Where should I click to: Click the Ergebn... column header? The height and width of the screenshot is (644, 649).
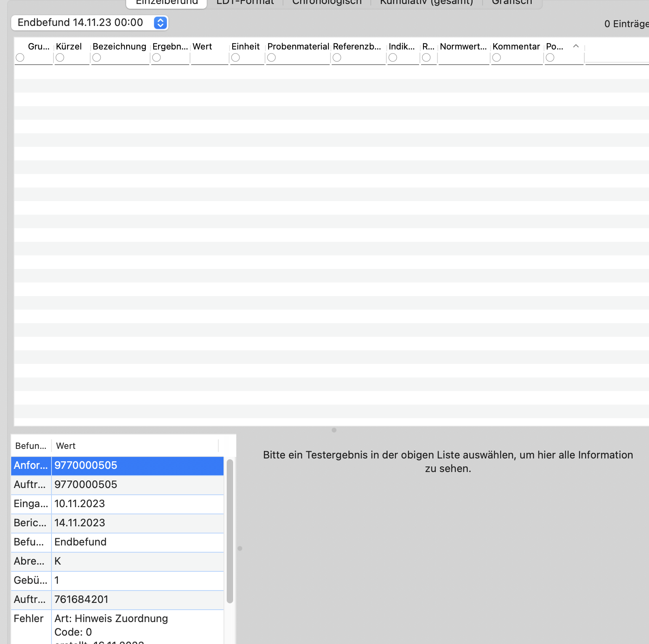point(170,46)
